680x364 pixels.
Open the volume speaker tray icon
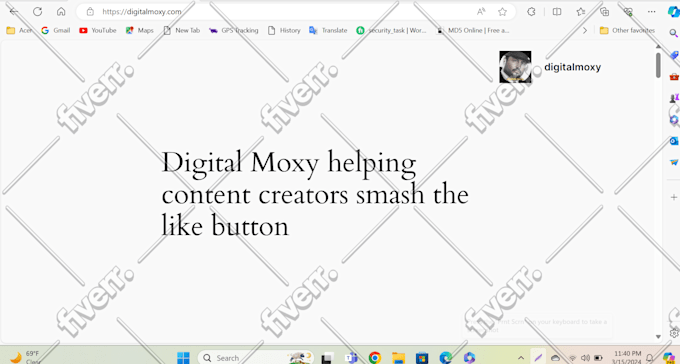click(x=585, y=358)
